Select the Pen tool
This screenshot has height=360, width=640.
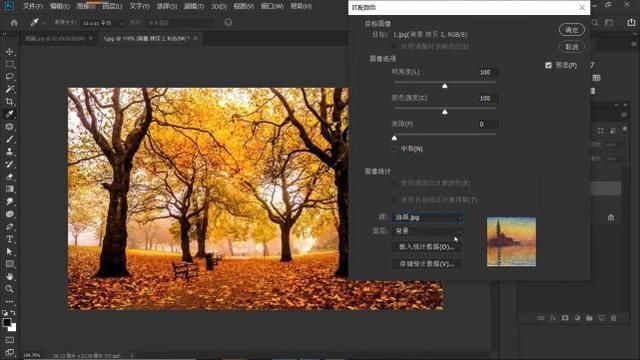click(x=10, y=227)
